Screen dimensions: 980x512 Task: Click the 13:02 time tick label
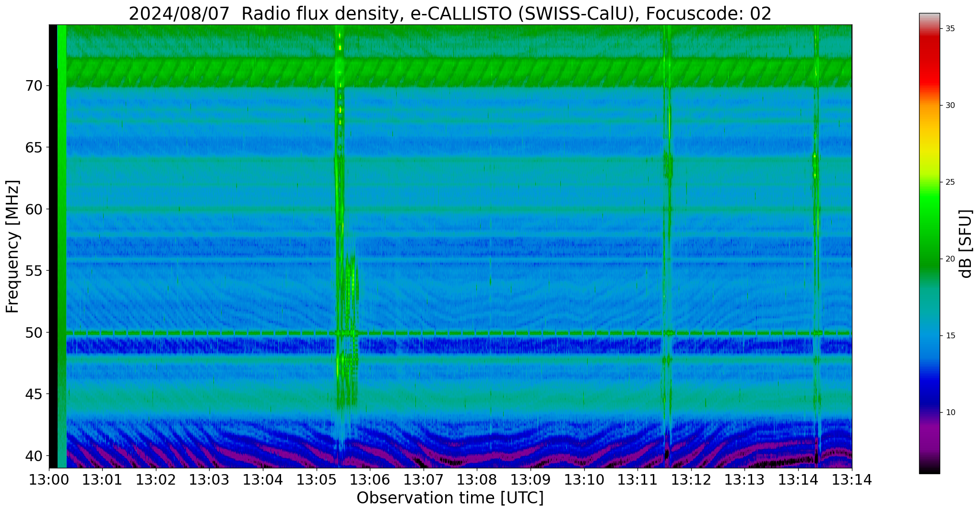click(x=156, y=480)
